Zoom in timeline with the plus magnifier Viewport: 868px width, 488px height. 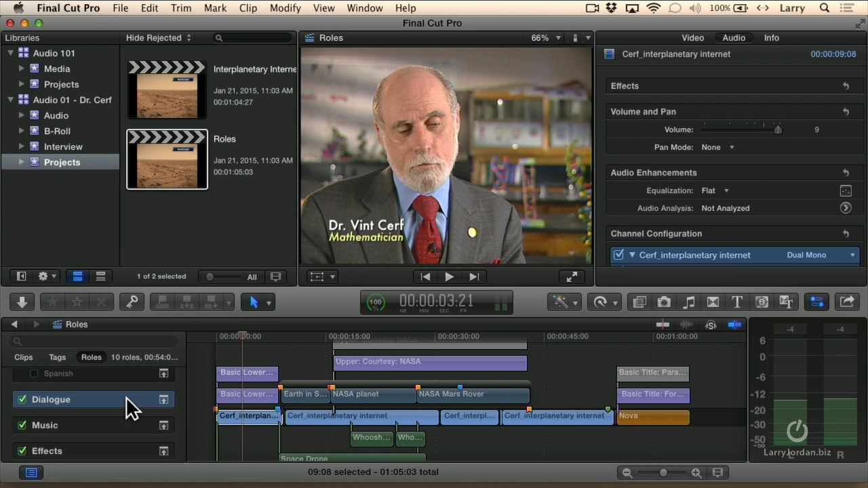pyautogui.click(x=696, y=472)
